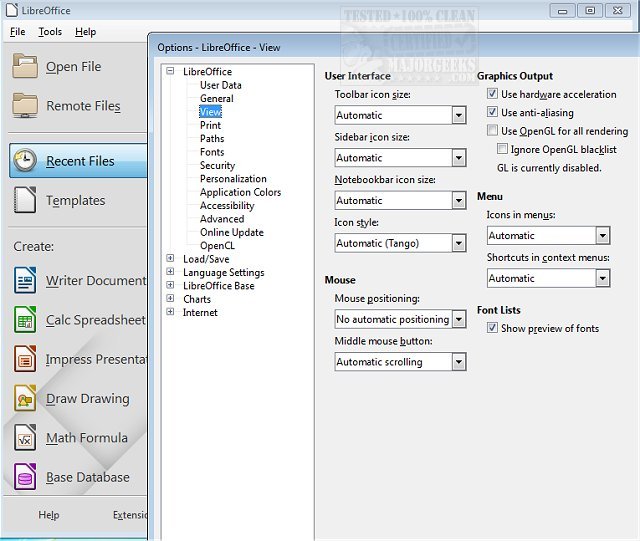Click the Remote Files folder icon
The image size is (640, 541).
tap(25, 105)
